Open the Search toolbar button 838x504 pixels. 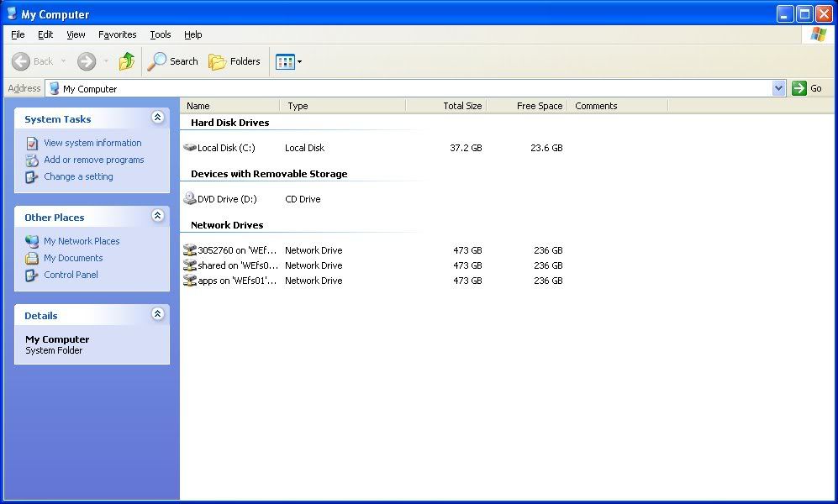point(173,61)
